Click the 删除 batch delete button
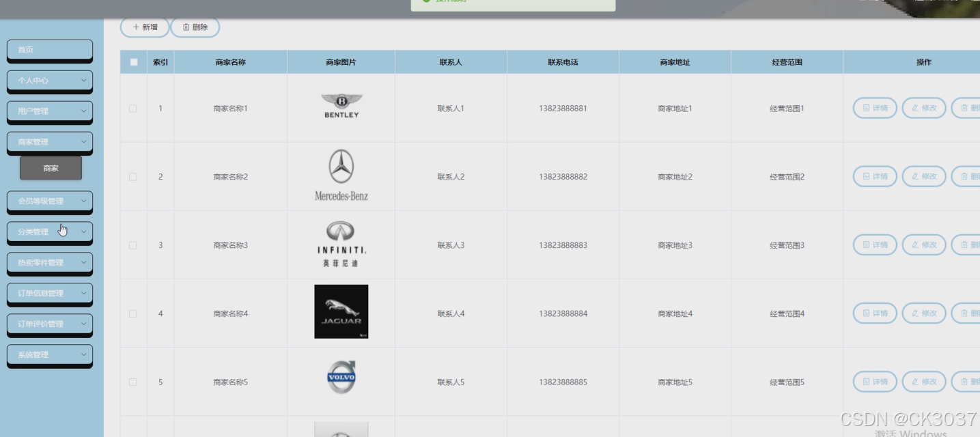The image size is (980, 437). [x=195, y=27]
